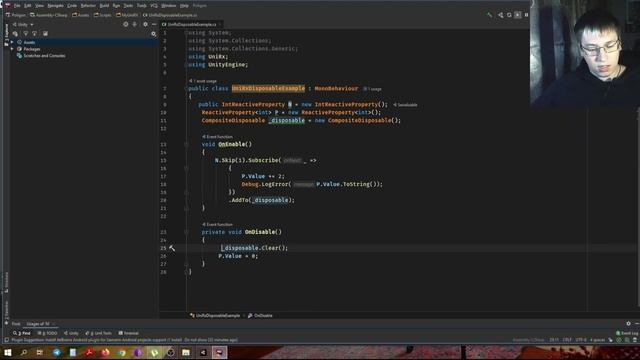This screenshot has height=360, width=640.
Task: Click the locate/select opened file icon
Action: click(126, 24)
